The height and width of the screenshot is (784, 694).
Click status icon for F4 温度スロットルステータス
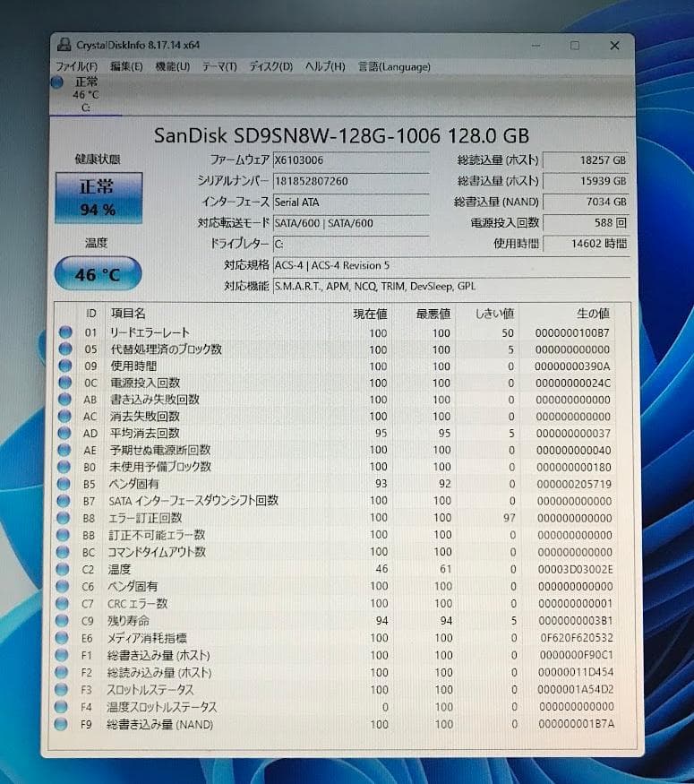point(61,707)
